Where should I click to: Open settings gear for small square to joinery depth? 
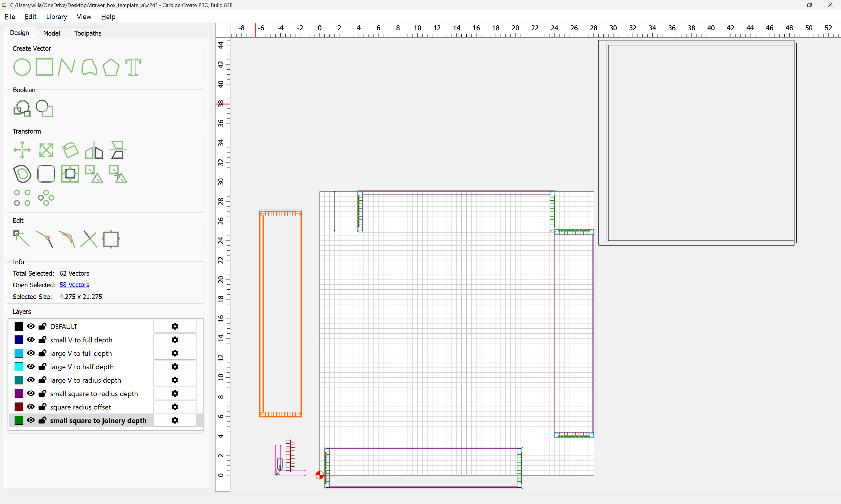coord(175,421)
